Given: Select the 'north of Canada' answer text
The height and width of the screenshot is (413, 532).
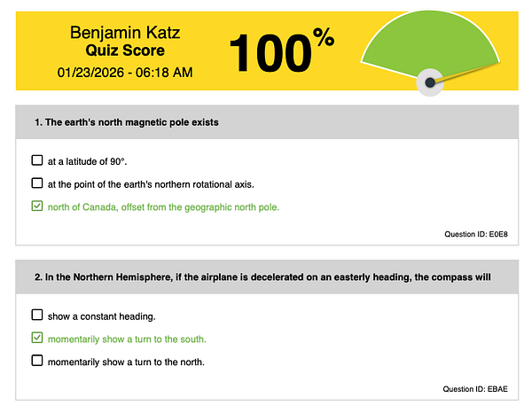Looking at the screenshot, I should (163, 207).
